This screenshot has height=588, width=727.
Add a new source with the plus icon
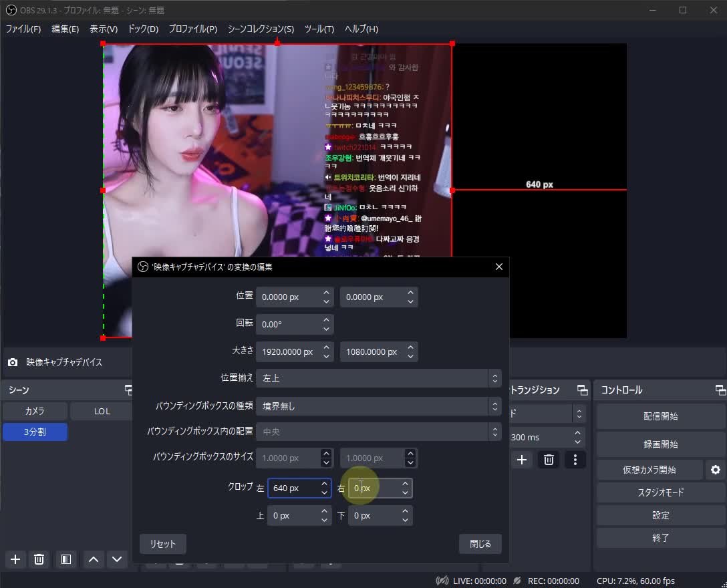tap(15, 559)
